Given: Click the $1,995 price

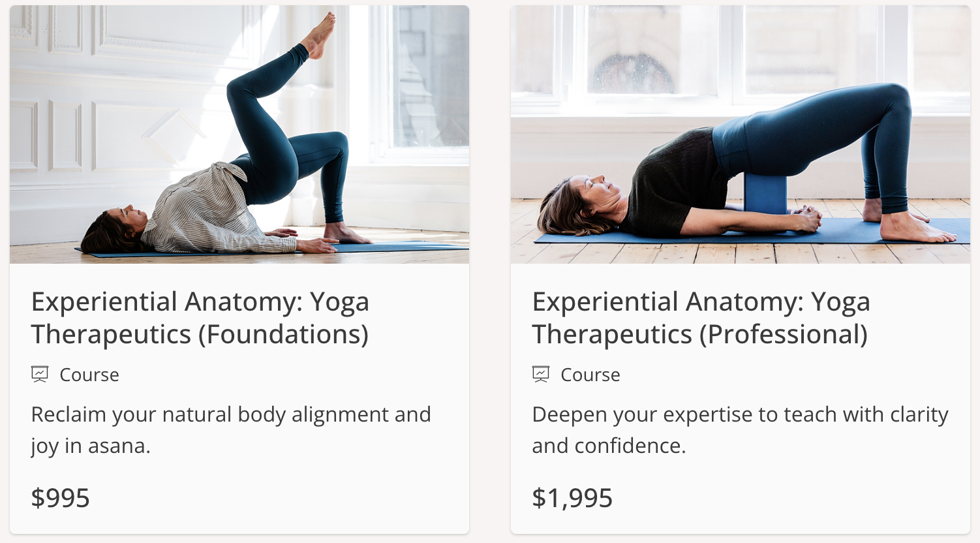Looking at the screenshot, I should 572,498.
